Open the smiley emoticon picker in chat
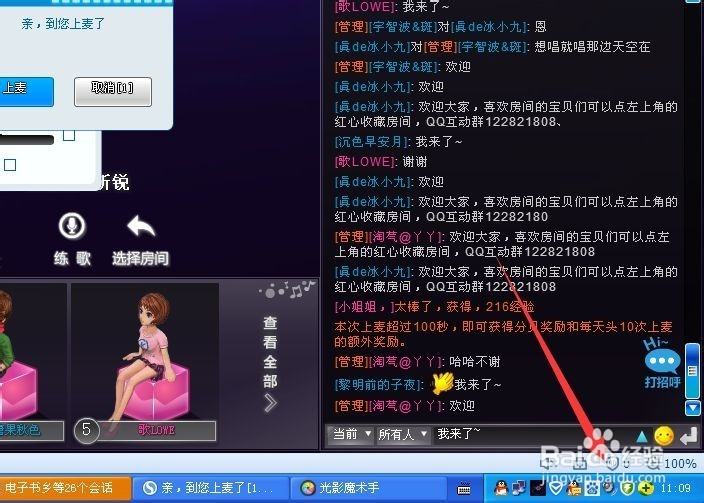 point(664,436)
